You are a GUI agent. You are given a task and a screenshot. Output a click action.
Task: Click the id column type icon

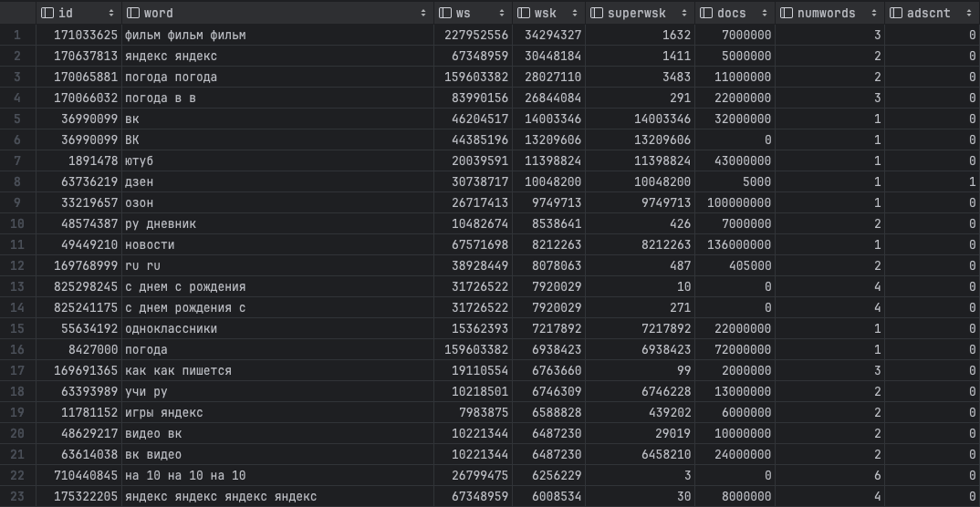[47, 13]
